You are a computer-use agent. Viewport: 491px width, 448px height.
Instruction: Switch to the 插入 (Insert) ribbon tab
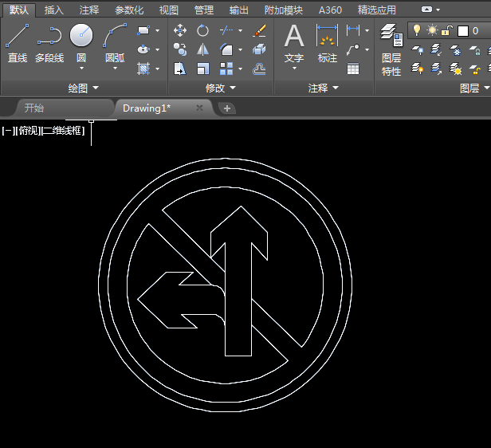[54, 10]
